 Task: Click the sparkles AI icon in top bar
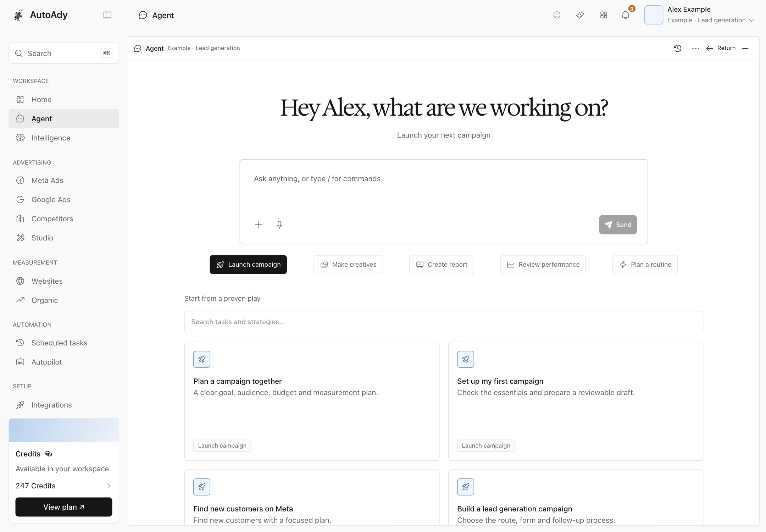pos(580,15)
